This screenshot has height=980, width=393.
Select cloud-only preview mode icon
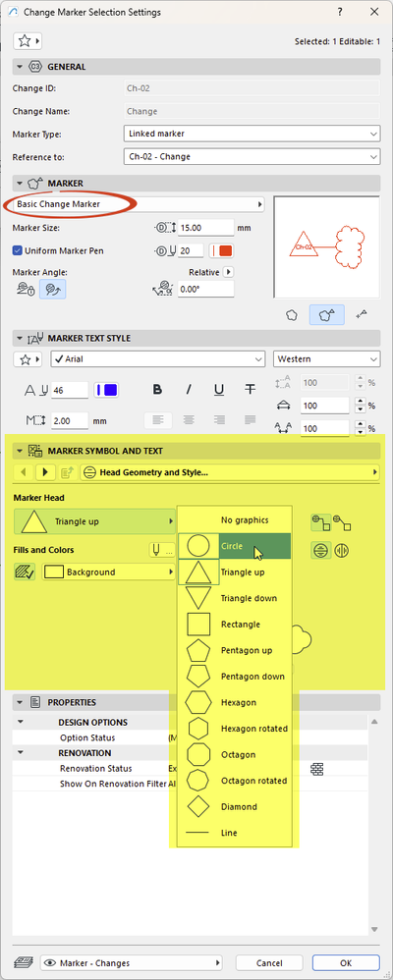pos(292,315)
